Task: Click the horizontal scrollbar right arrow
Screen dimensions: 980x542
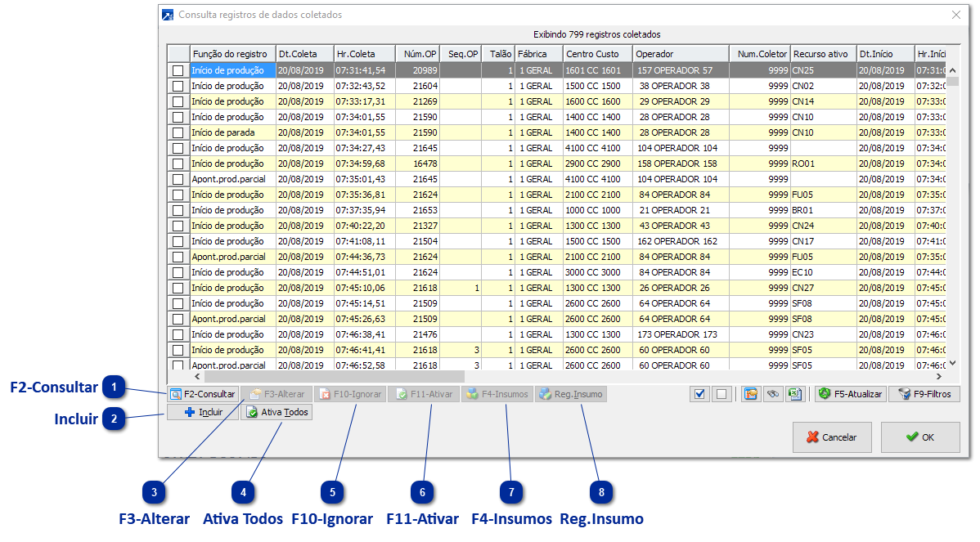Action: click(938, 377)
